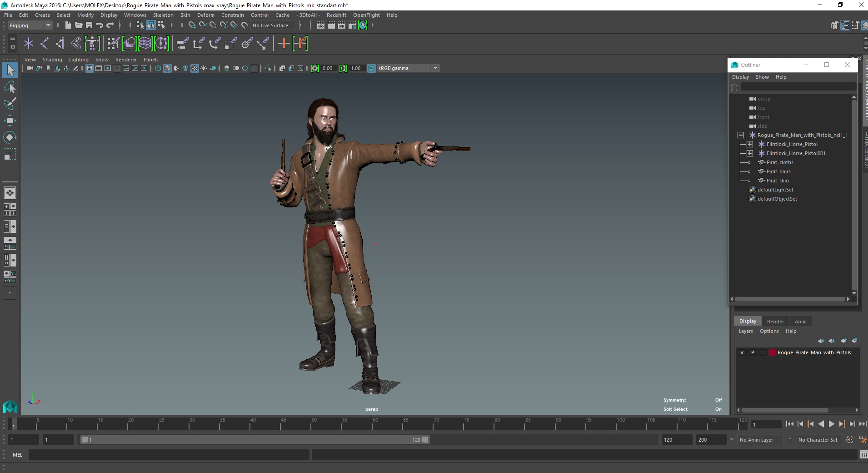Select Pirat_cloths in Outliner
Image resolution: width=868 pixels, height=473 pixels.
780,162
